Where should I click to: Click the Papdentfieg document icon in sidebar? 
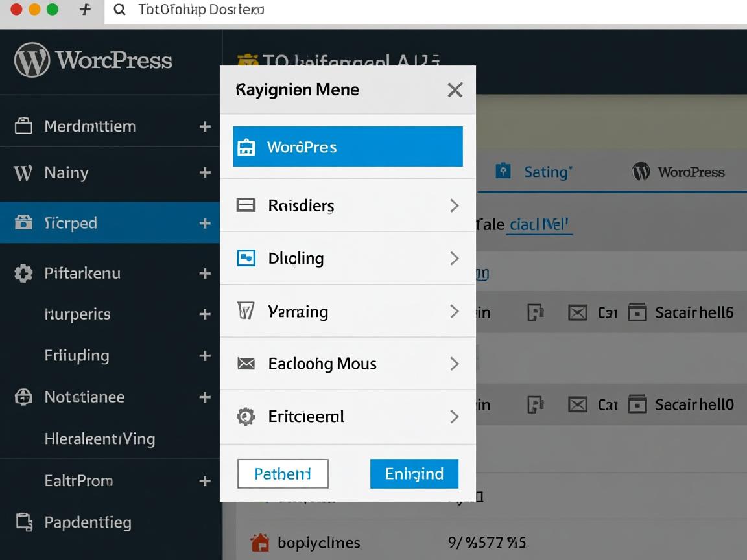[x=23, y=522]
